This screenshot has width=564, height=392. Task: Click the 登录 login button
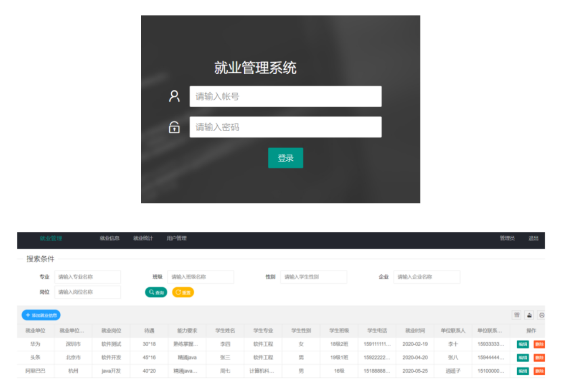click(x=285, y=158)
